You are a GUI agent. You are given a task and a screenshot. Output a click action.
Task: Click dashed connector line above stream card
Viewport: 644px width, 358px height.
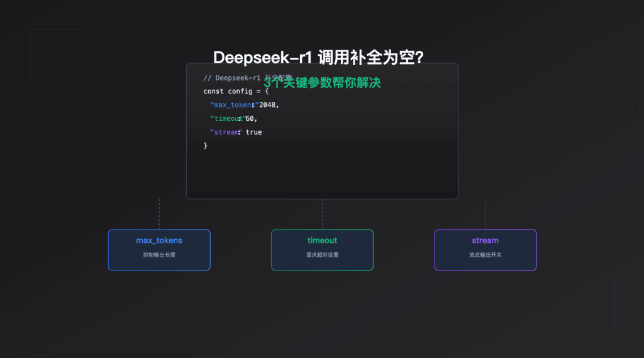point(485,214)
